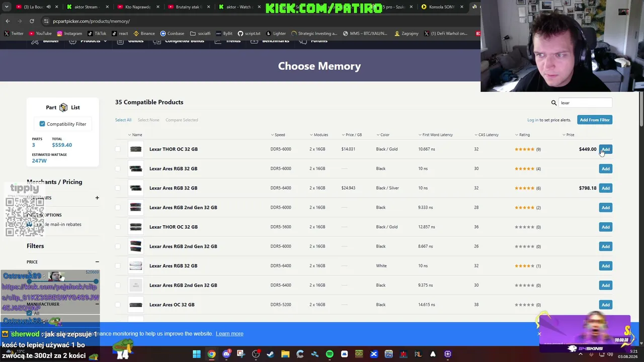Open the Instagram bookmark
Viewport: 644px width, 362px height.
[x=69, y=34]
